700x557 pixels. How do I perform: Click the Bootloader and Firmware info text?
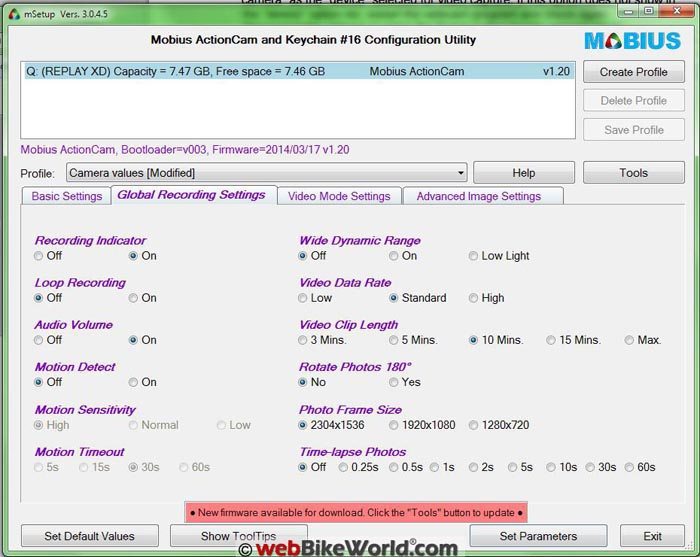[x=185, y=150]
